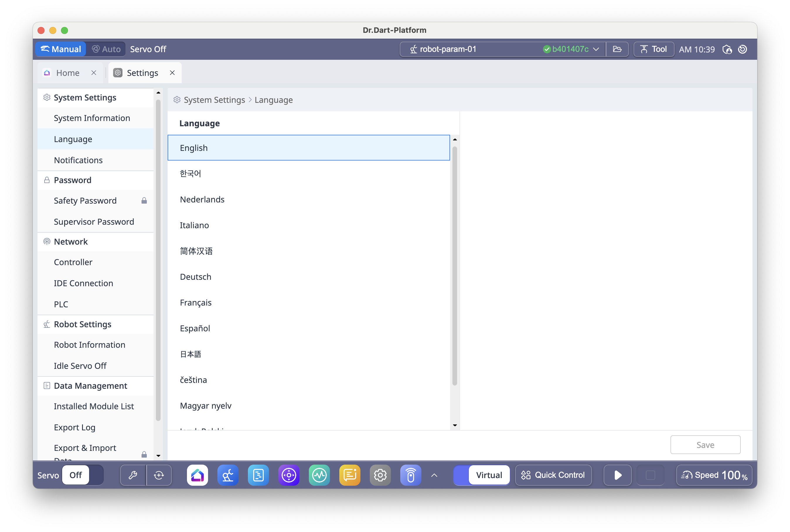
Task: Open the Home module dock icon
Action: pos(197,475)
